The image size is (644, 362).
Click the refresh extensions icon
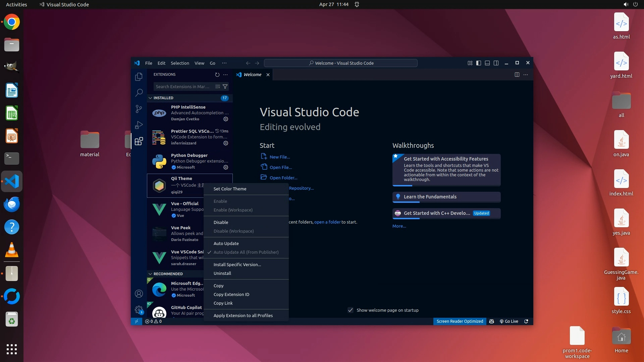coord(217,75)
